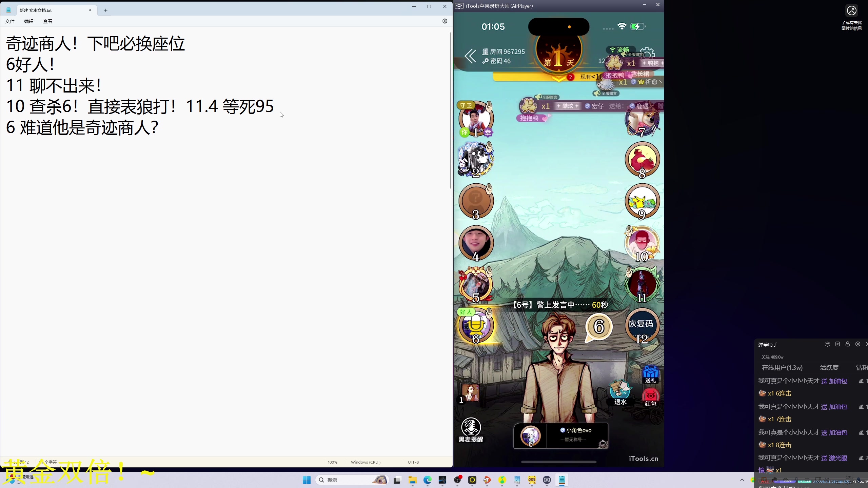868x488 pixels.
Task: Toggle danmaku helper collapse icon
Action: point(827,344)
